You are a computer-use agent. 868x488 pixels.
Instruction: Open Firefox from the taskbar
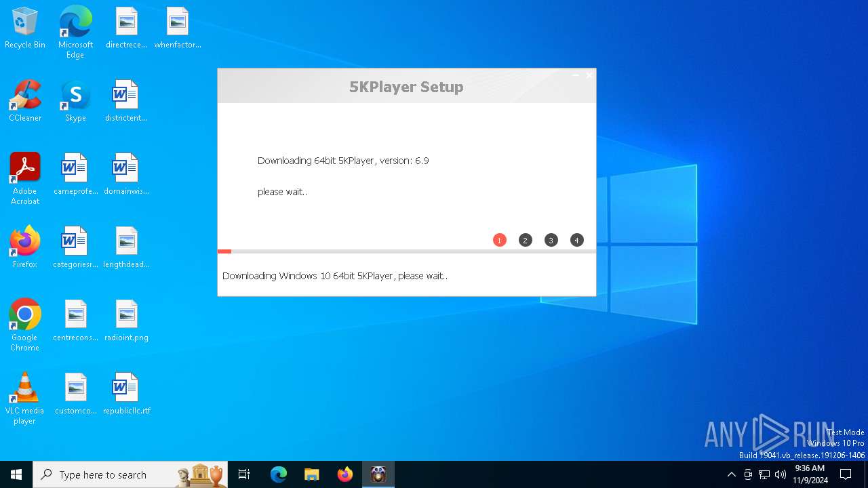click(x=345, y=474)
